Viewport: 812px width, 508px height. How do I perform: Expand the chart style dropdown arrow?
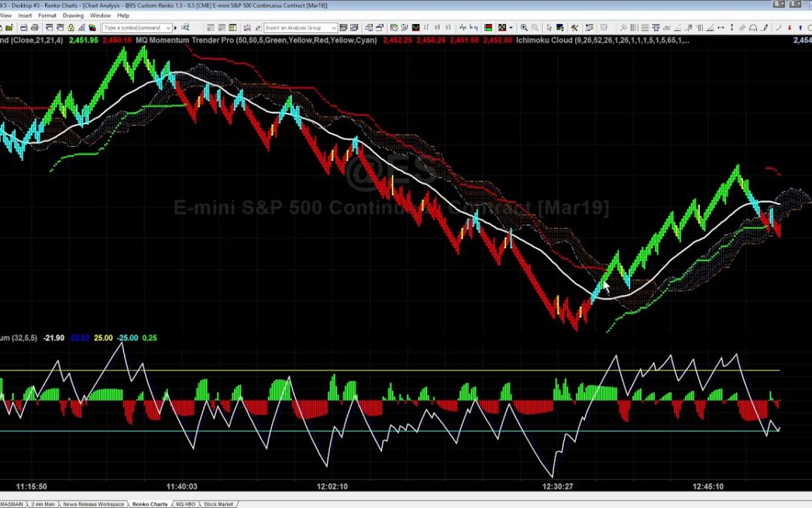[511, 28]
